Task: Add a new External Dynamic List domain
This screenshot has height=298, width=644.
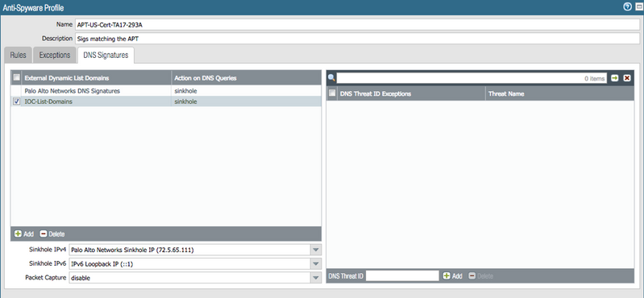Action: coord(24,234)
